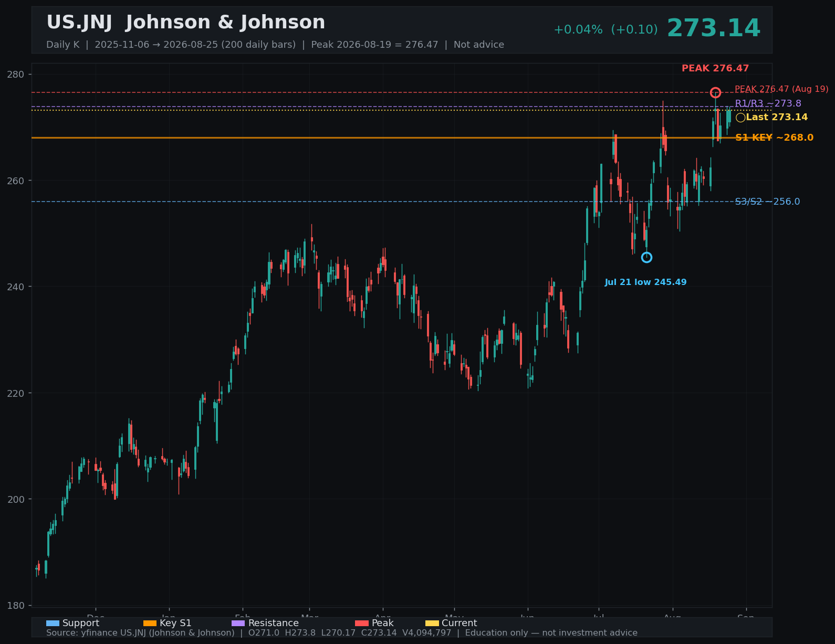This screenshot has height=644, width=835.
Task: Click the 'Key S1' legend label
Action: click(x=175, y=624)
